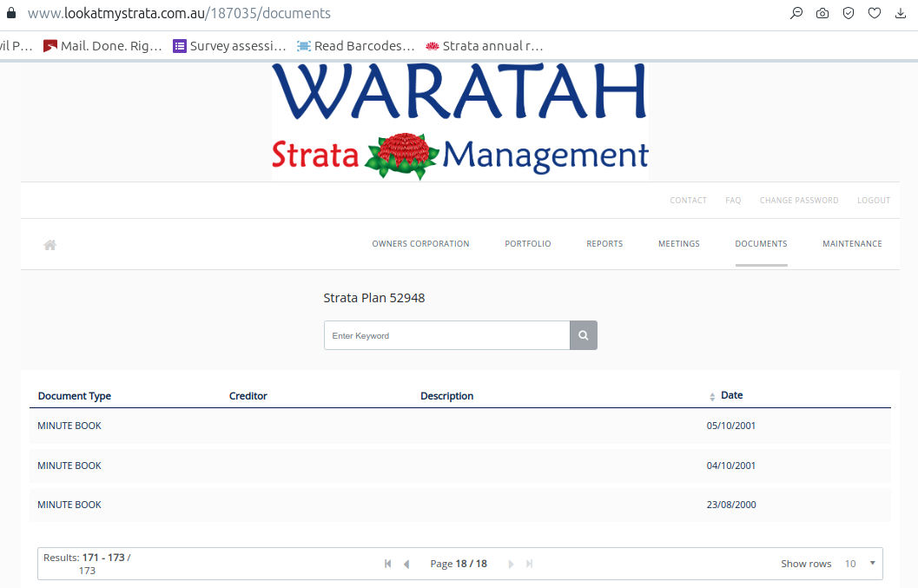The width and height of the screenshot is (918, 588).
Task: Open the Owners Corporation menu
Action: coord(421,244)
